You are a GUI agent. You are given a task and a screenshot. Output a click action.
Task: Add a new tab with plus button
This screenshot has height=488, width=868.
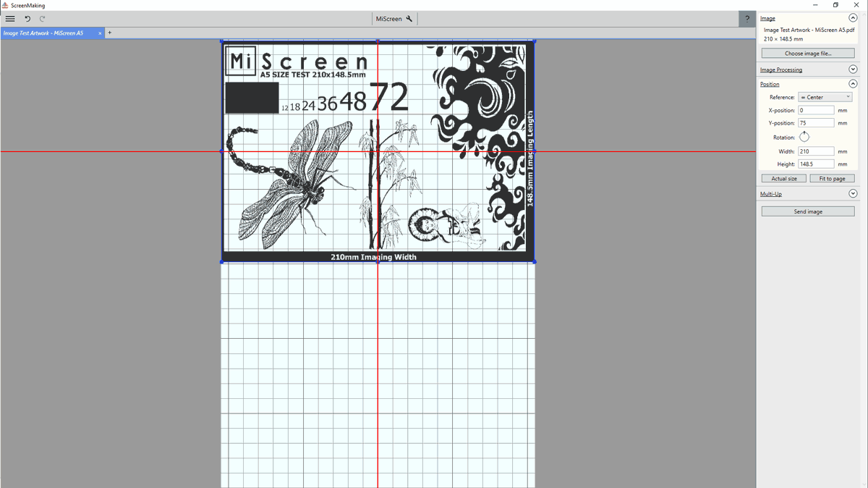pyautogui.click(x=110, y=33)
